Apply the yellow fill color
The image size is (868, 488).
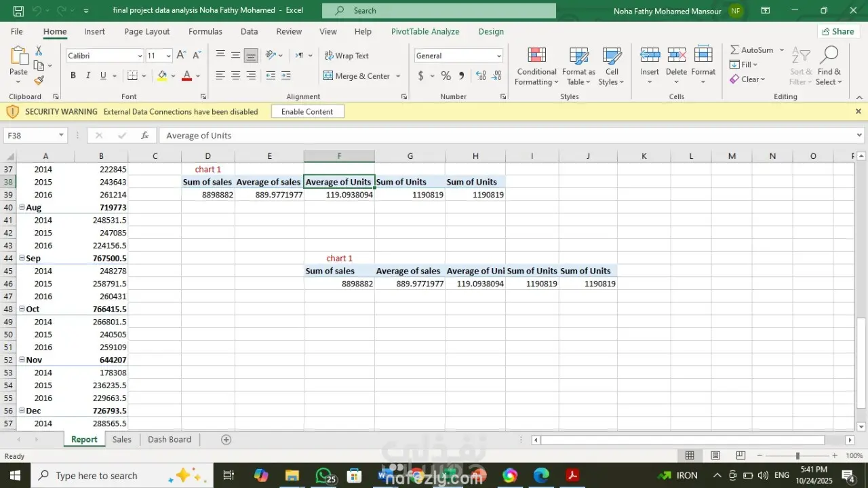[x=162, y=76]
